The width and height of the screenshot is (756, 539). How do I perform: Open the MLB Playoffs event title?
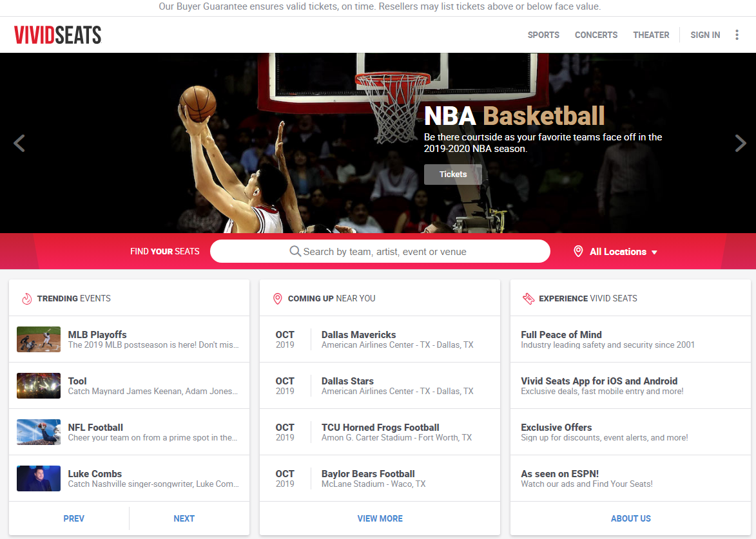point(97,334)
